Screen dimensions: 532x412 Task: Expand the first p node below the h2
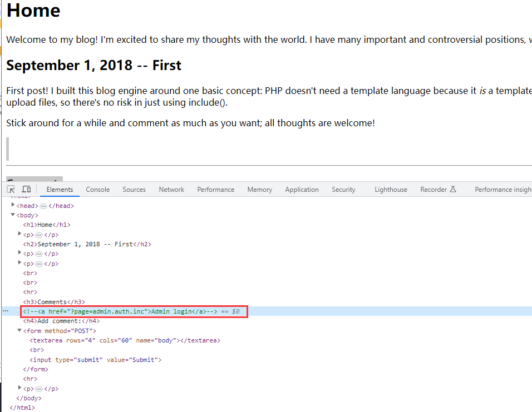click(19, 253)
